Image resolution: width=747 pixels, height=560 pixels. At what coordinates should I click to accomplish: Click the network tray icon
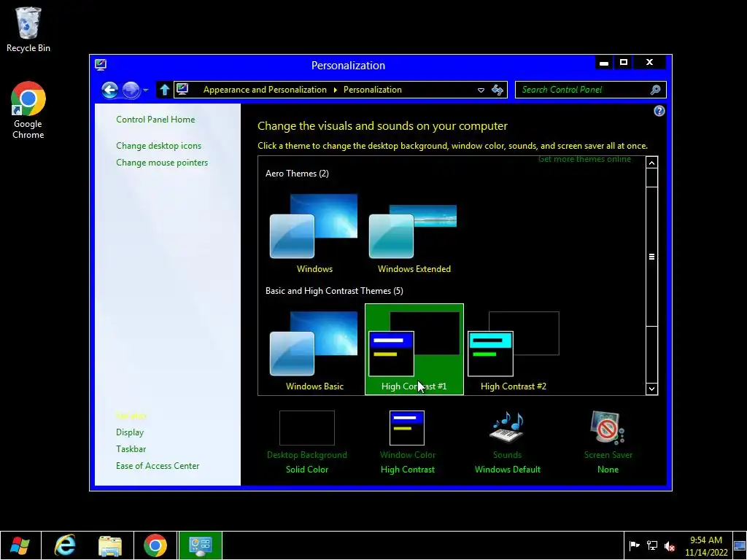(x=651, y=545)
